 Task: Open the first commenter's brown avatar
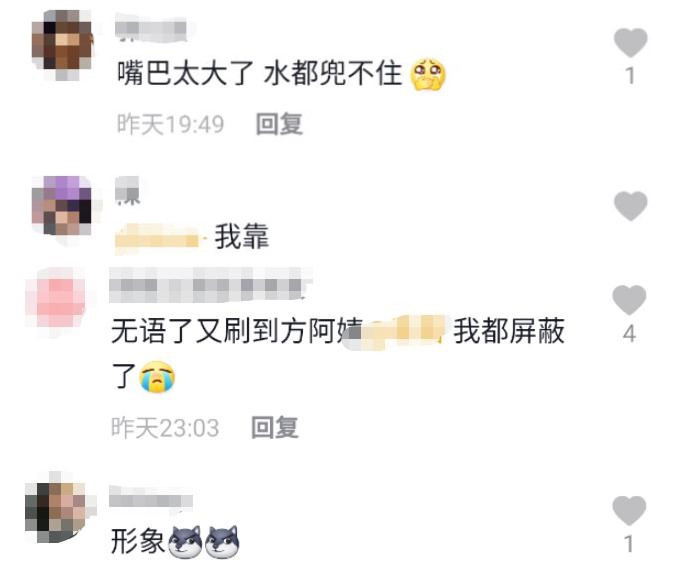click(63, 45)
